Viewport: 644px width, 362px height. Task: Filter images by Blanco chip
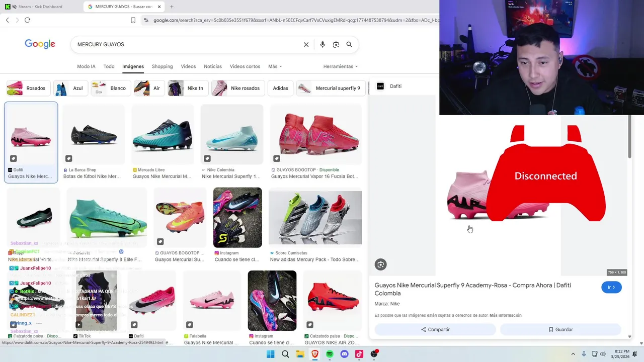click(x=111, y=88)
